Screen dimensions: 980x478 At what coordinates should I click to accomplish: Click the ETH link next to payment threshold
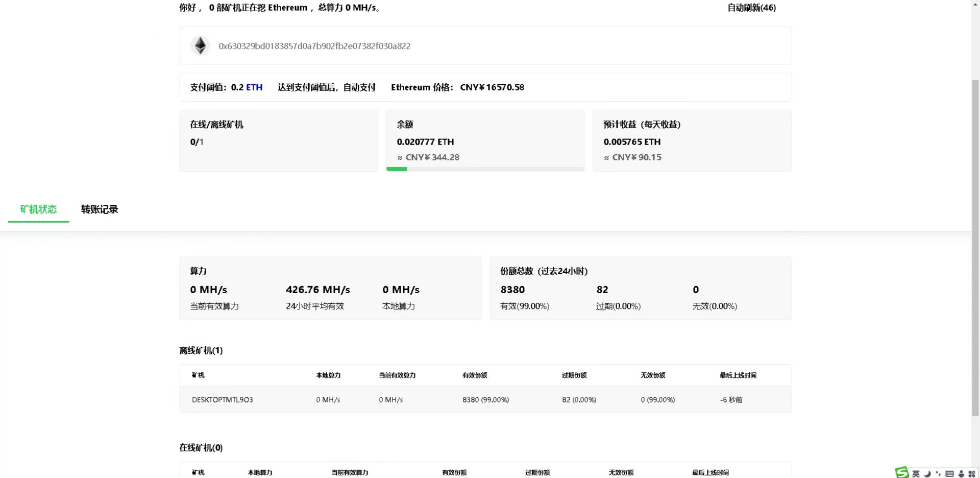[254, 87]
